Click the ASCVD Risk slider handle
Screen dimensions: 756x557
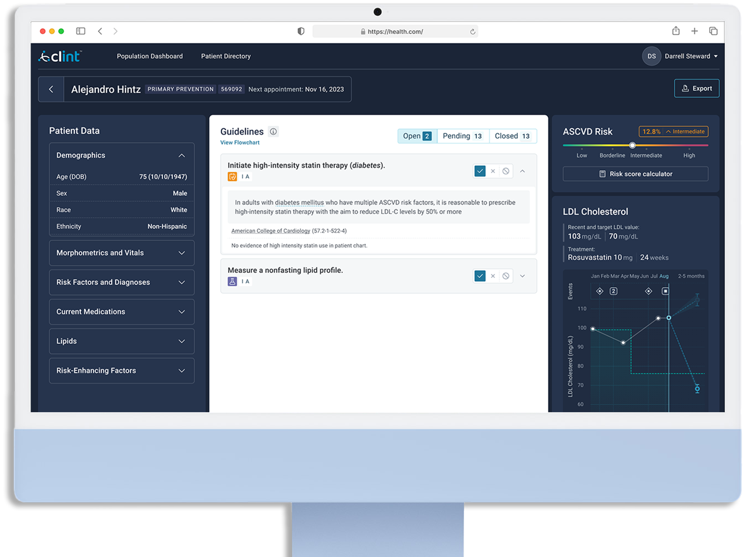point(632,145)
